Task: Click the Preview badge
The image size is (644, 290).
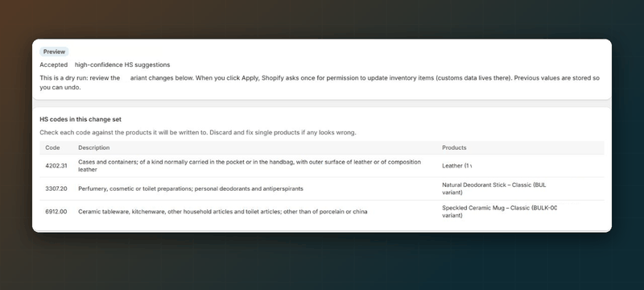Action: click(x=54, y=52)
